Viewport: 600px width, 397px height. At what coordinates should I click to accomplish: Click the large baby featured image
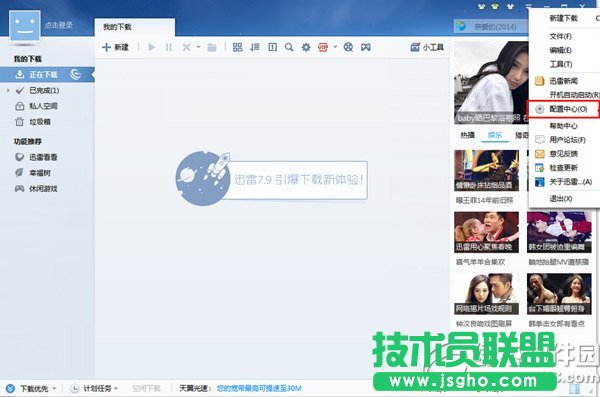click(491, 83)
